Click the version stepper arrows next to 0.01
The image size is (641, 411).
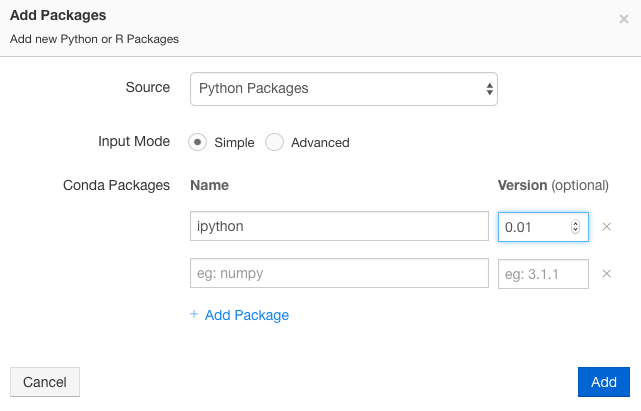coord(575,227)
